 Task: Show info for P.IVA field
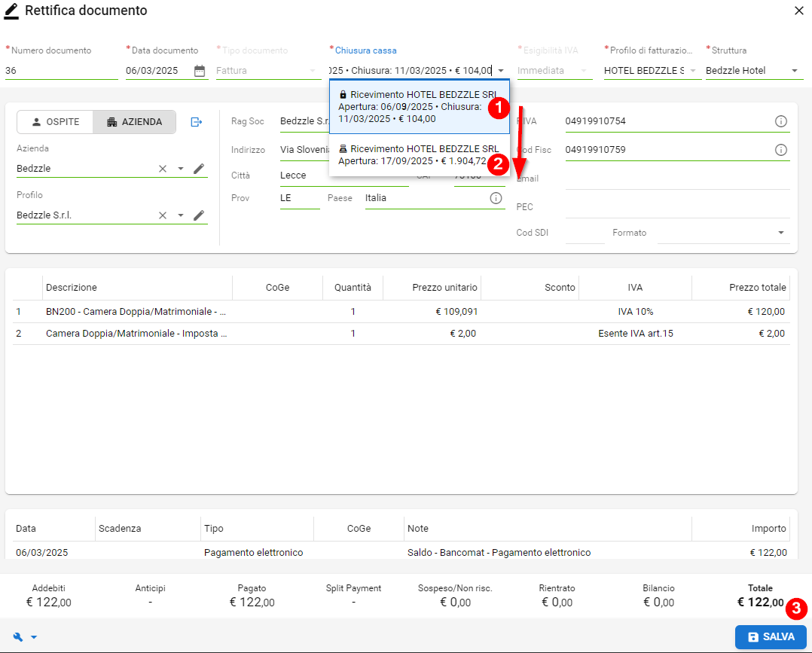781,121
